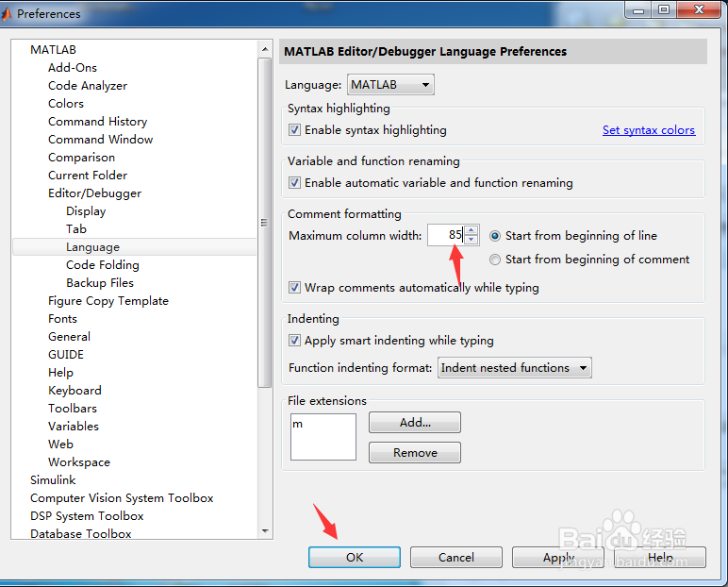Open Figure Copy Template preferences
Screen dimensions: 728x587
108,301
